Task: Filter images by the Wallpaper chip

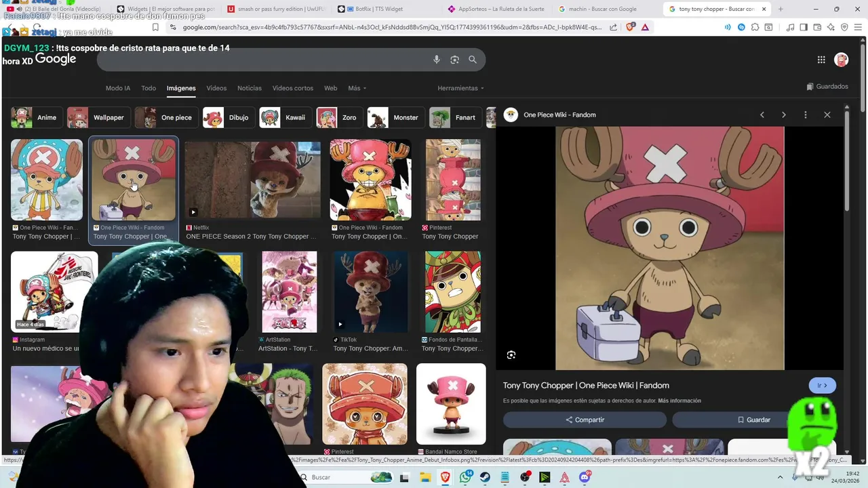Action: coord(98,117)
